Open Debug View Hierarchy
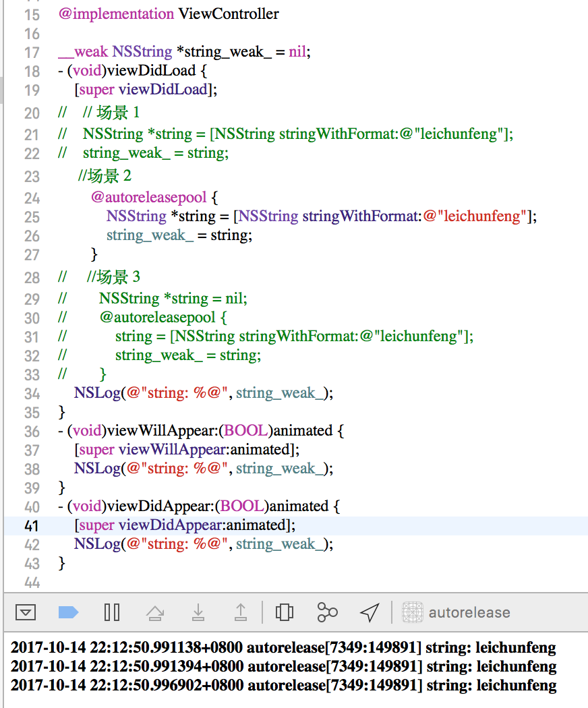588x708 pixels. click(x=284, y=613)
